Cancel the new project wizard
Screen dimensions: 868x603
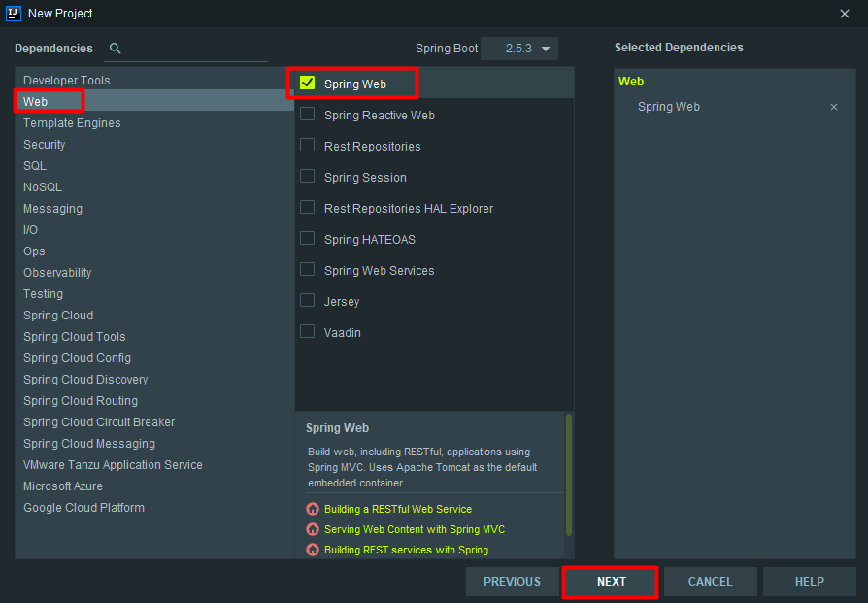tap(711, 582)
